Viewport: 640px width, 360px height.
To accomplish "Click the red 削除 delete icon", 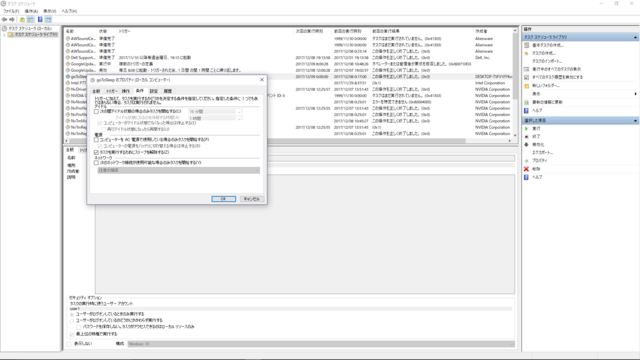I will tap(527, 169).
